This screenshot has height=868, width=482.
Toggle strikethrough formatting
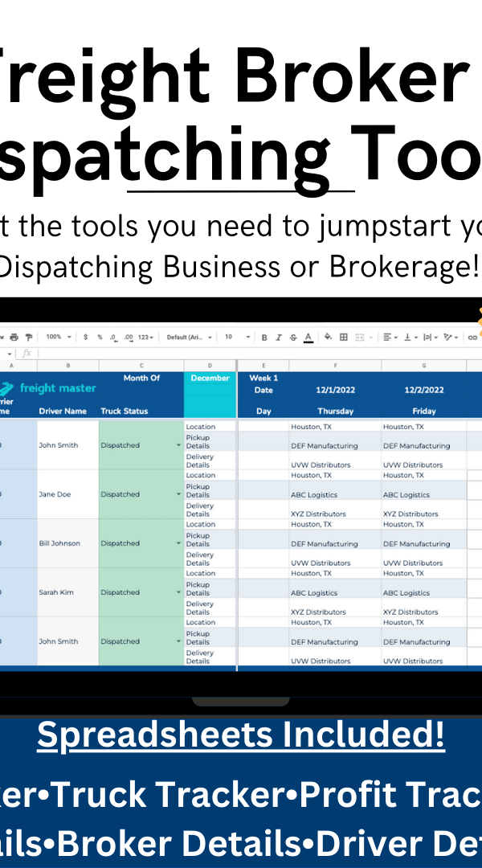293,338
